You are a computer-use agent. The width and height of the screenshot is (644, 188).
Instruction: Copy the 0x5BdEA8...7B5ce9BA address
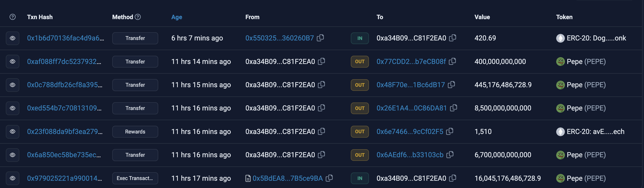point(329,178)
